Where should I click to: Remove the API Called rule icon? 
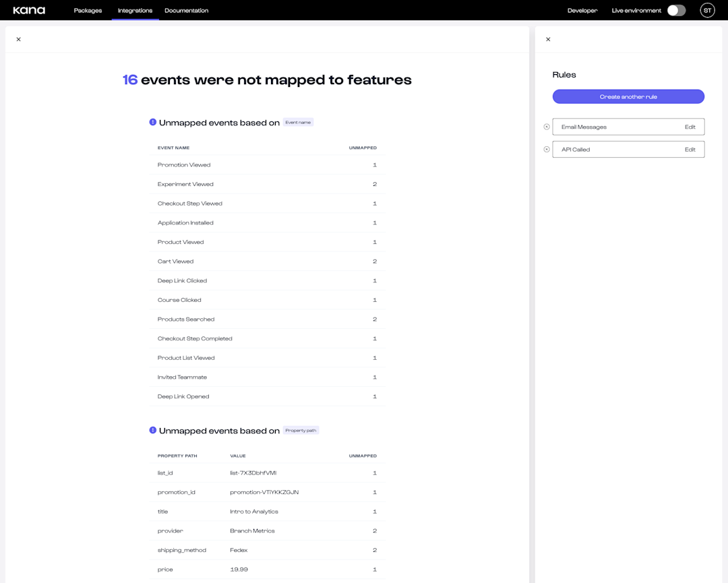pyautogui.click(x=547, y=150)
